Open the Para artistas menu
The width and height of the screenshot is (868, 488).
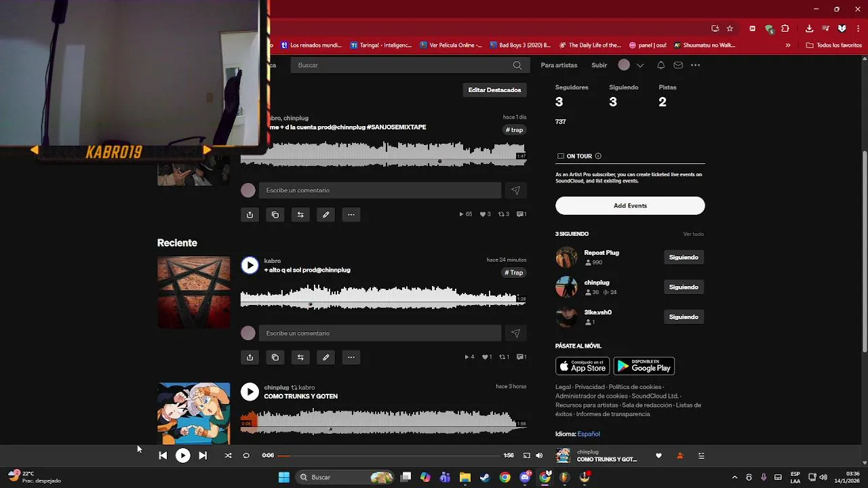click(x=559, y=65)
